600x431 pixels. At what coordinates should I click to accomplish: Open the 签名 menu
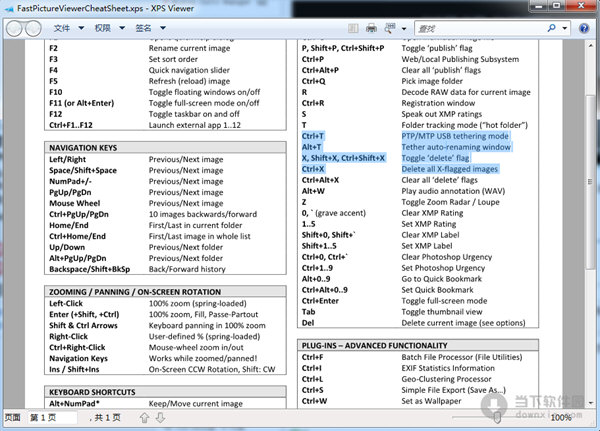click(143, 28)
